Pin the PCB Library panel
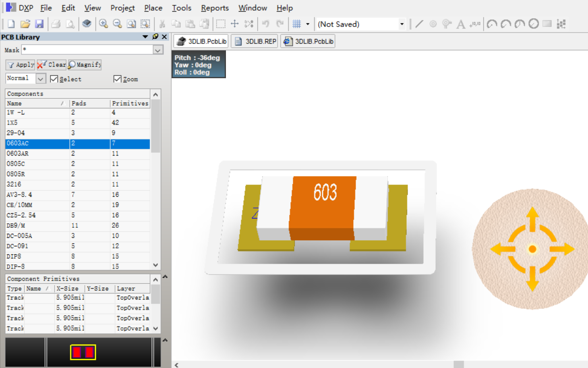 [155, 37]
